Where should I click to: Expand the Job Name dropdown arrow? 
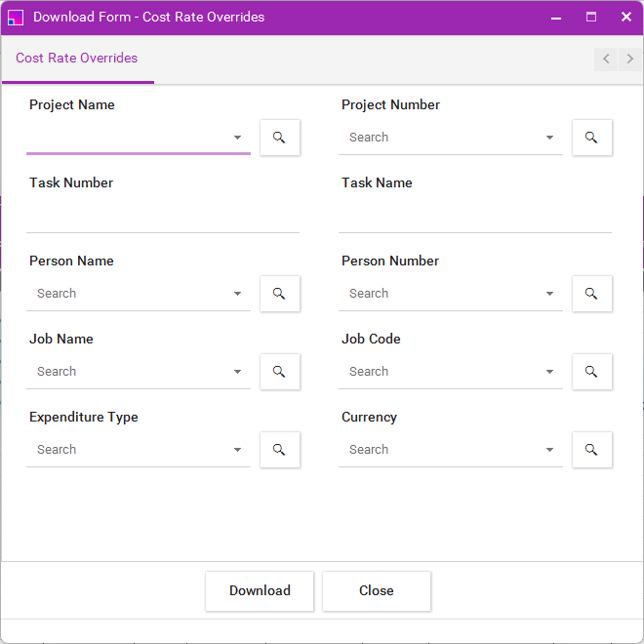pyautogui.click(x=237, y=372)
